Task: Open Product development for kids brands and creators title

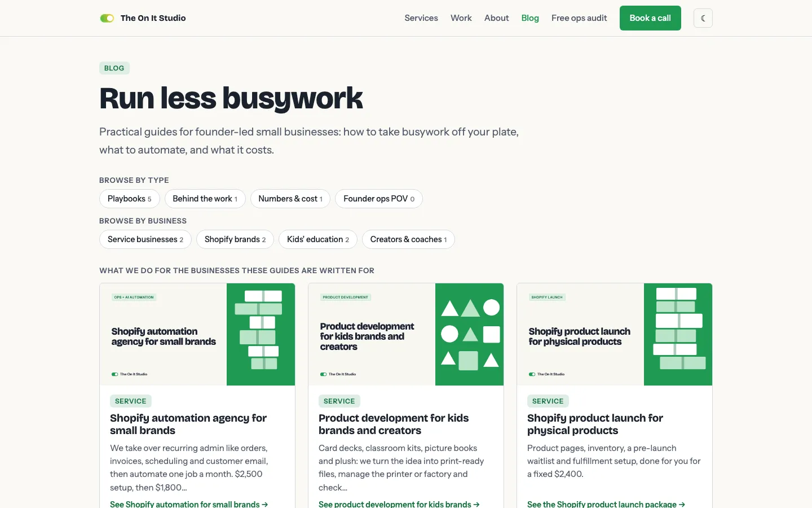Action: [394, 424]
